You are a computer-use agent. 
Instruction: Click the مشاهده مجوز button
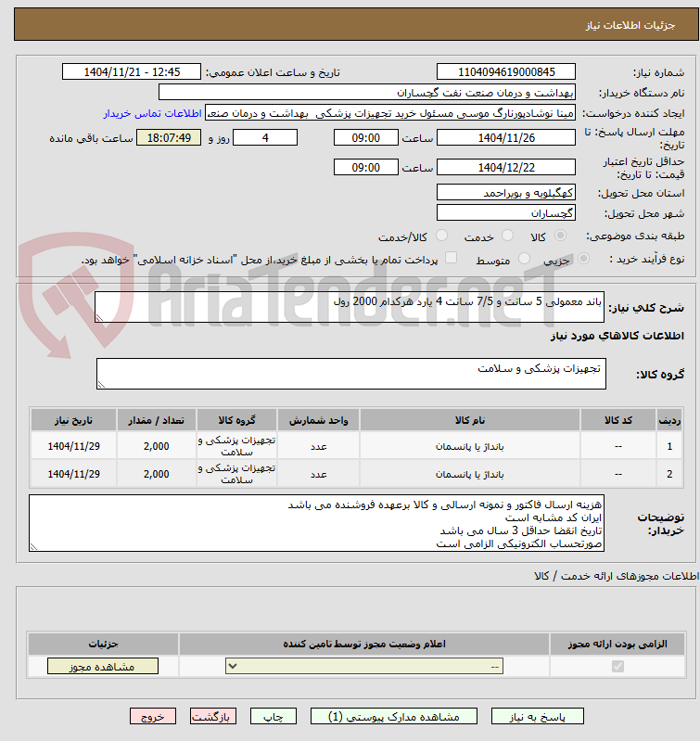[x=103, y=666]
